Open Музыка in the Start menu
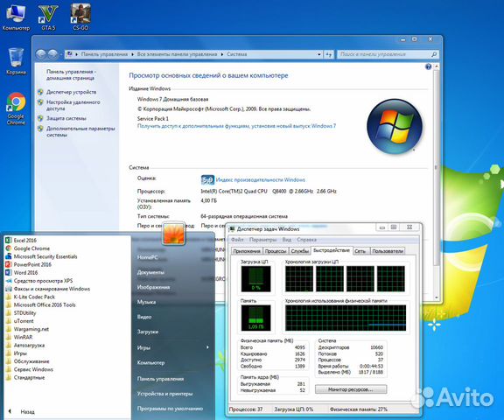504x420 pixels. click(x=146, y=302)
